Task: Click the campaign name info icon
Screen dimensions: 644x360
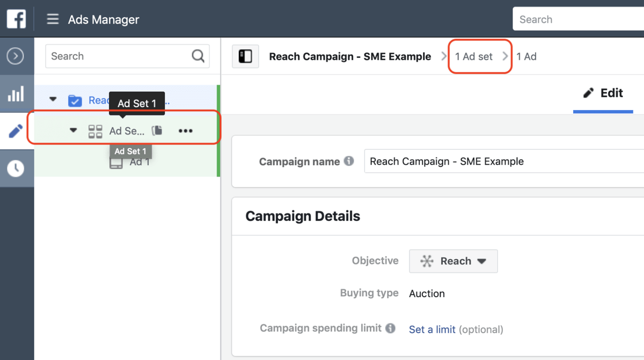Action: (349, 161)
